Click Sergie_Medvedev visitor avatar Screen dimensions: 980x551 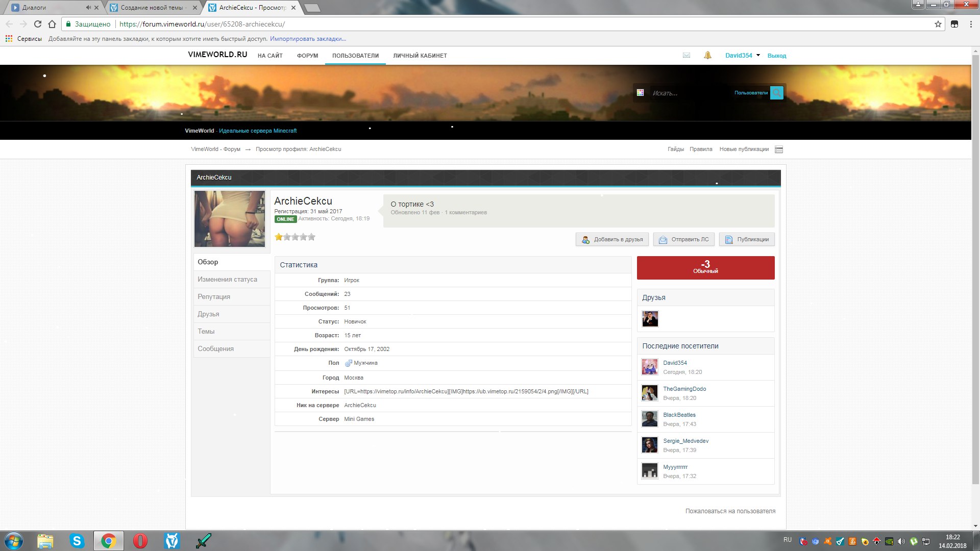[x=649, y=445]
